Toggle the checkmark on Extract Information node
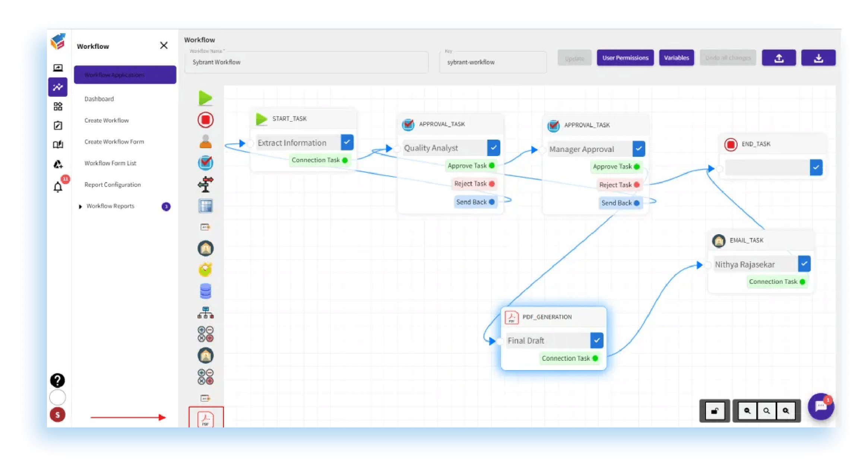The image size is (868, 471). click(x=347, y=142)
